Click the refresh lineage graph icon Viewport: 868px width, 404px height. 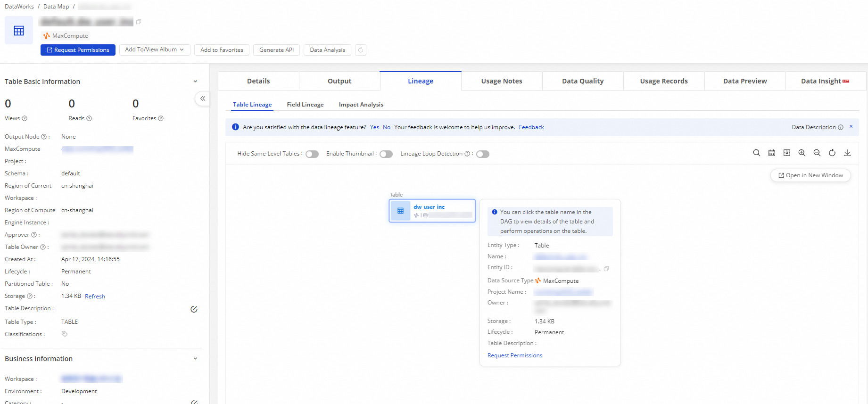[x=832, y=153]
